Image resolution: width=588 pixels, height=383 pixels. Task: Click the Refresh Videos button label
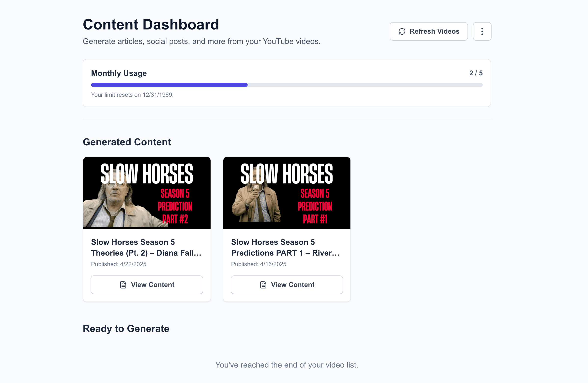click(x=434, y=31)
